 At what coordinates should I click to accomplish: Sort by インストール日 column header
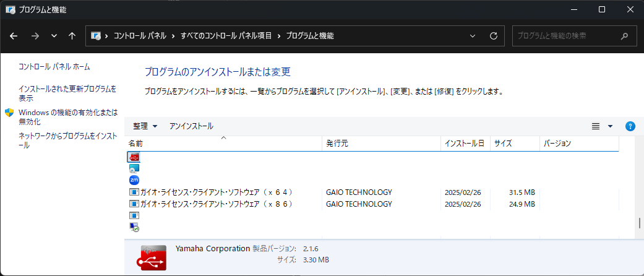pos(464,144)
